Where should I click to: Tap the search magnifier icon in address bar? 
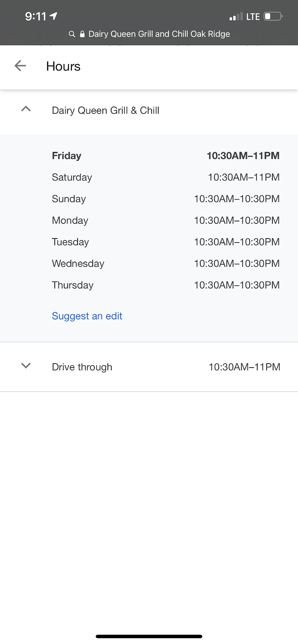pyautogui.click(x=72, y=34)
